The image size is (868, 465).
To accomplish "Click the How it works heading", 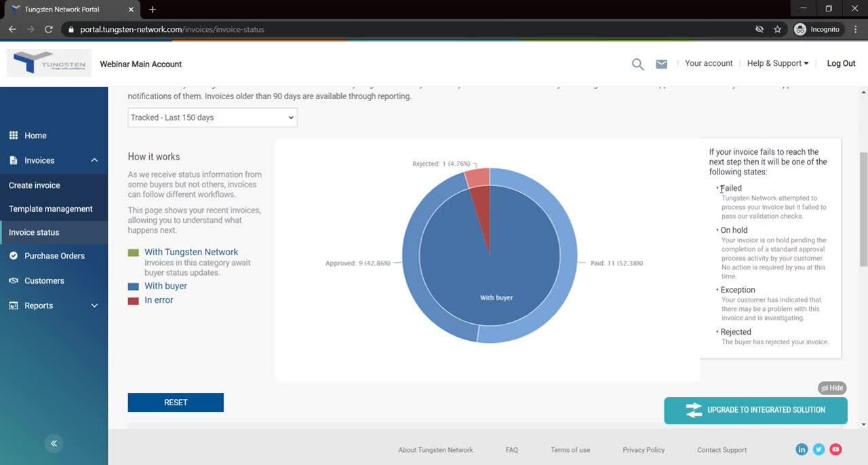I will [154, 157].
